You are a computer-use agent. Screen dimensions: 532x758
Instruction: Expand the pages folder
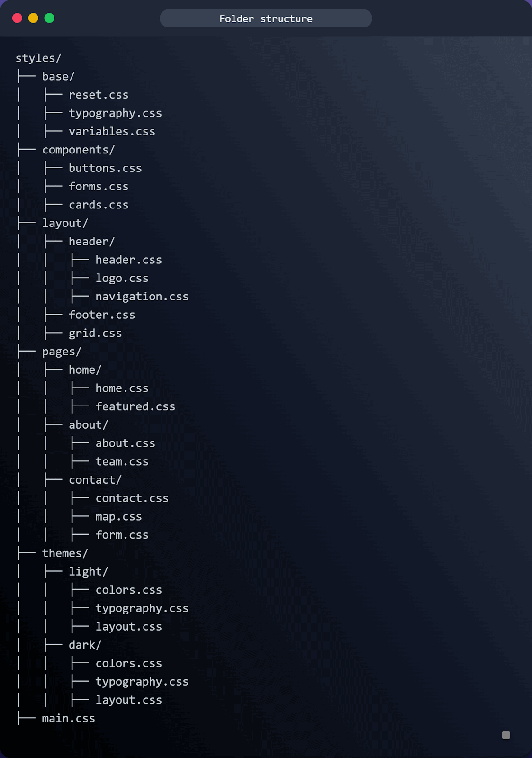61,351
